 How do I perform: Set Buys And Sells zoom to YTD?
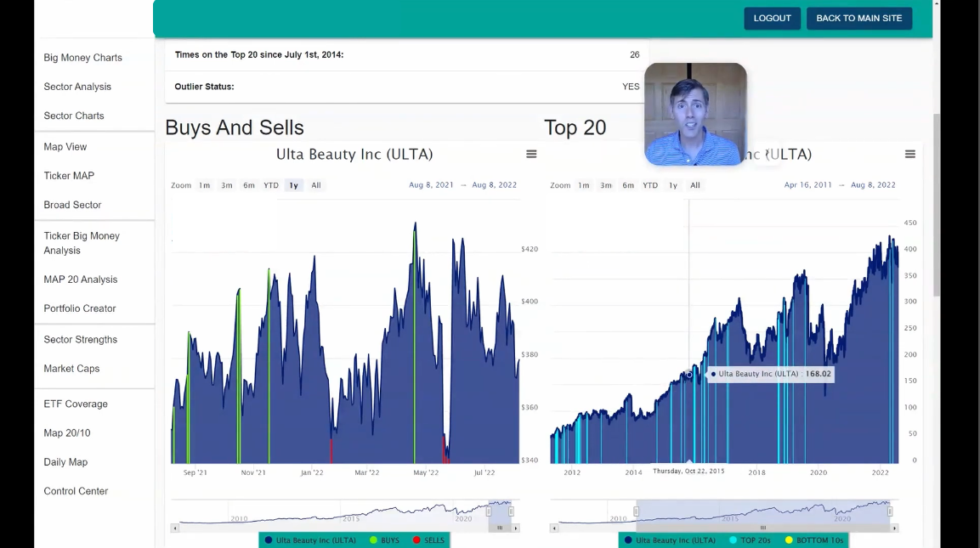(270, 185)
